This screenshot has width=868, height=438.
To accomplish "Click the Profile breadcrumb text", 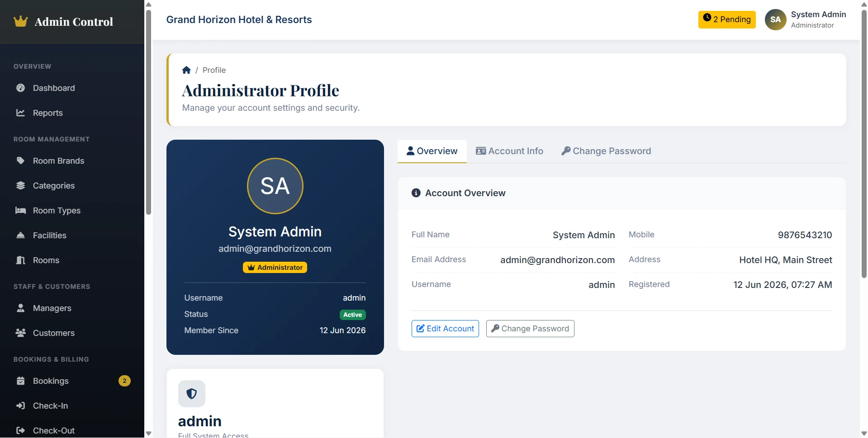I will (x=214, y=70).
